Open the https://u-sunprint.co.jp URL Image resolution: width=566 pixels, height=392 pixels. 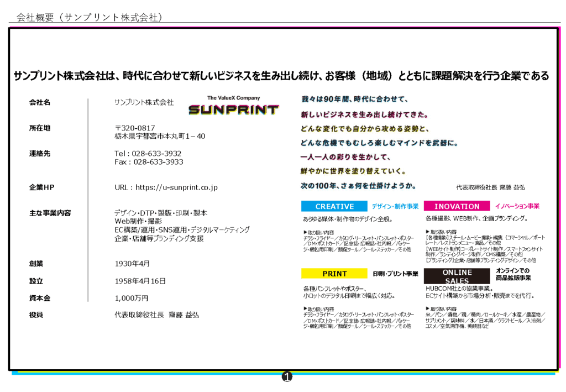tap(176, 187)
